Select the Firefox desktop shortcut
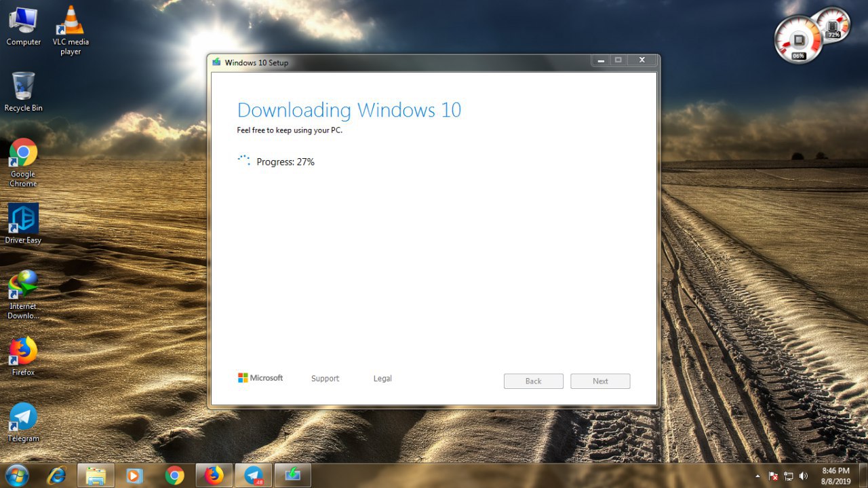 pyautogui.click(x=23, y=356)
